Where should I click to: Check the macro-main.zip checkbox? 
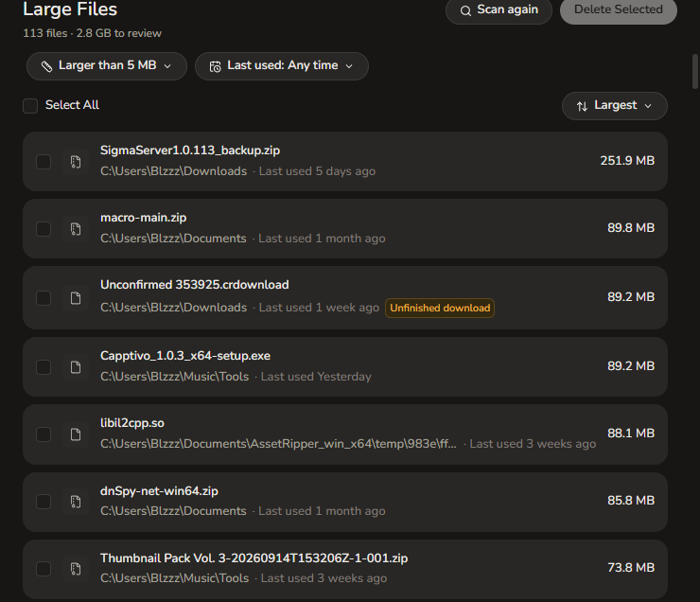click(44, 229)
